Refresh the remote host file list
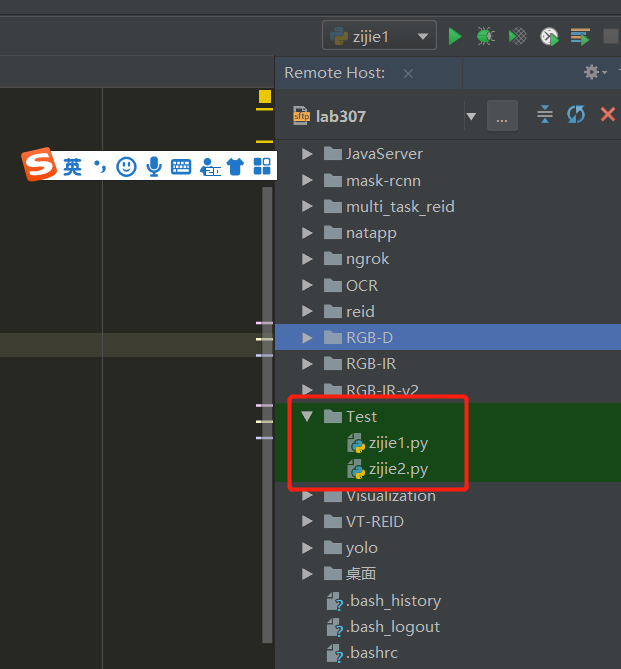The height and width of the screenshot is (669, 621). (x=576, y=114)
